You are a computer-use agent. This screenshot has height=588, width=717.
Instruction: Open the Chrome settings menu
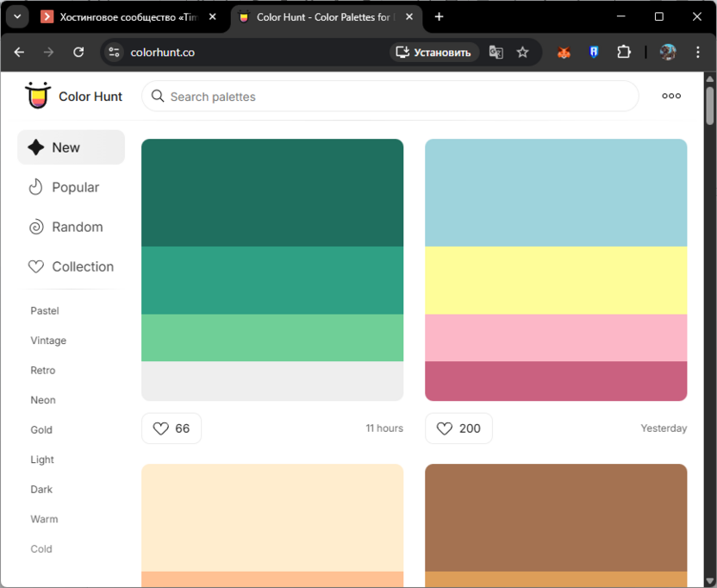pos(699,53)
